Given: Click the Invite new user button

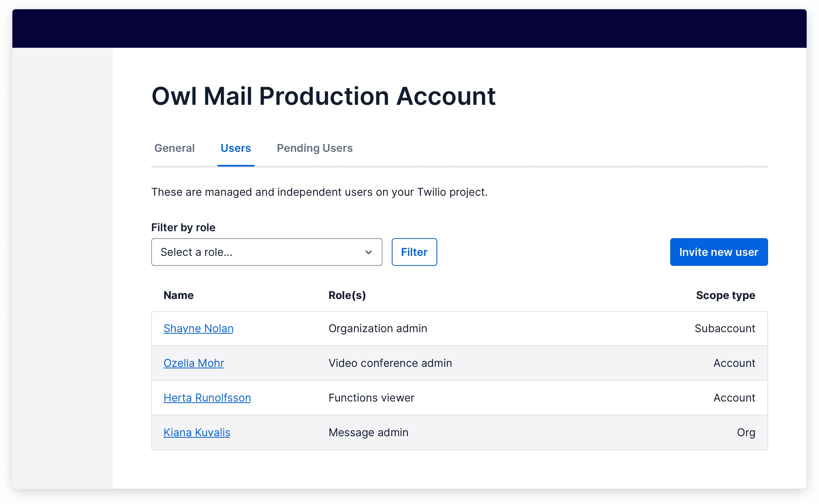Looking at the screenshot, I should 718,251.
